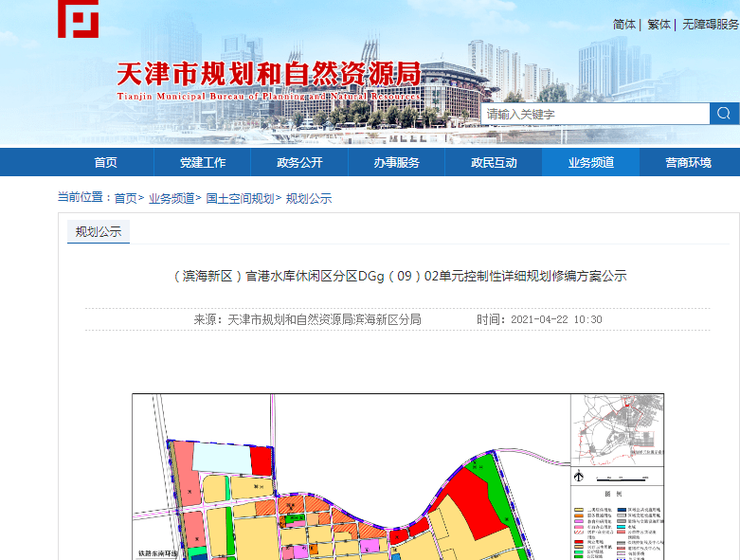Open the 首页 navigation menu item
Screen dimensions: 740x560
tap(105, 162)
